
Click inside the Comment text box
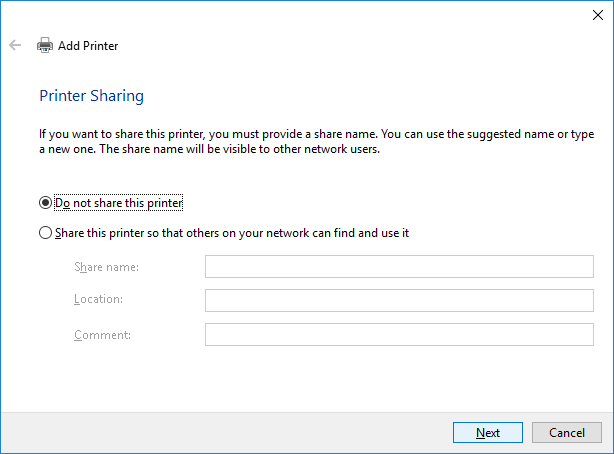click(x=399, y=335)
